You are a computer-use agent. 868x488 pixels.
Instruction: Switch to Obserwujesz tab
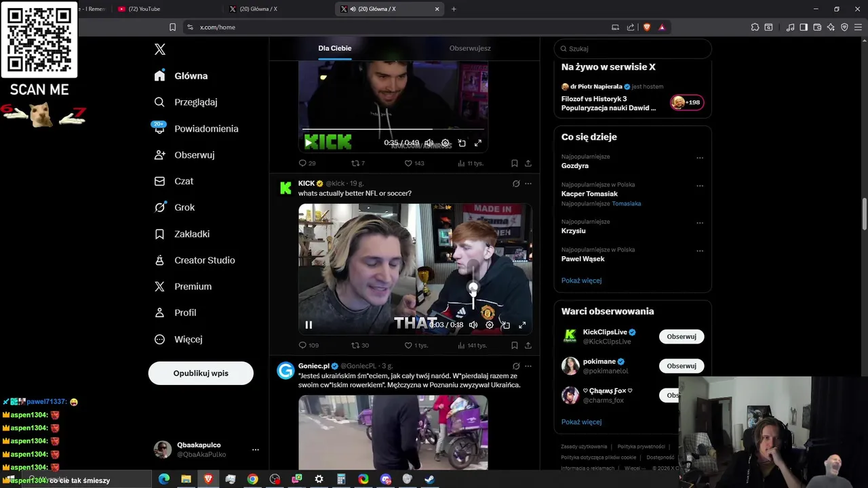pos(470,49)
